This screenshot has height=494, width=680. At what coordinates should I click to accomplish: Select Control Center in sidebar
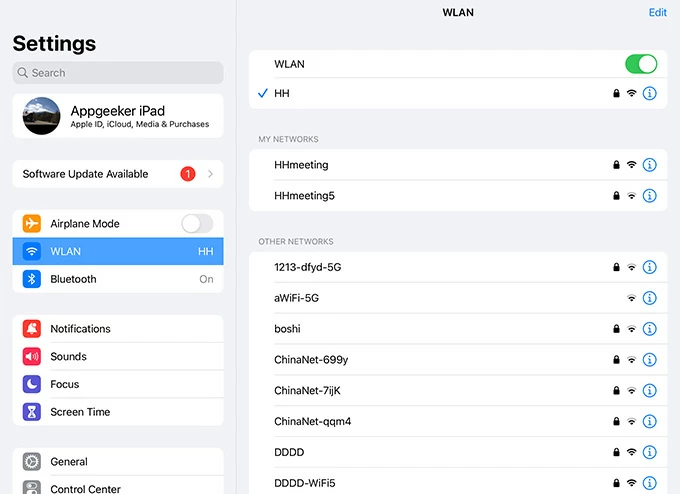pos(85,488)
